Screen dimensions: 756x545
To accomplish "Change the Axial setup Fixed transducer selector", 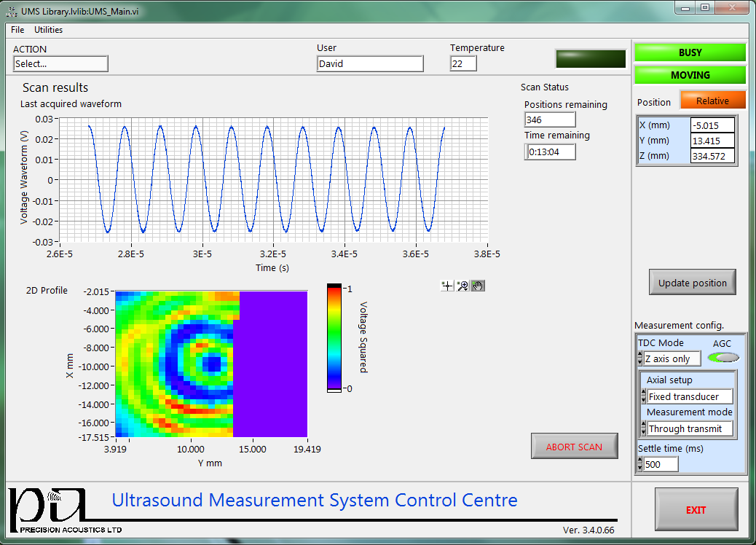I will click(689, 397).
